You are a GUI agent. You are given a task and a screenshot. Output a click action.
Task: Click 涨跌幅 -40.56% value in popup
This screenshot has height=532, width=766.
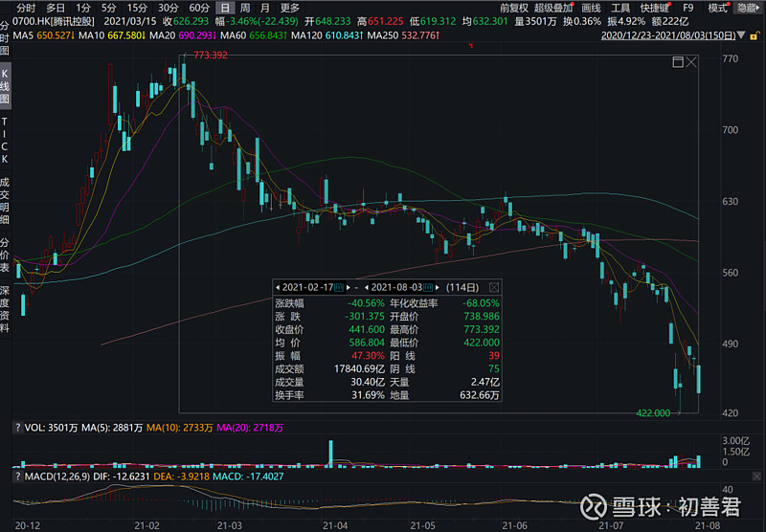366,303
